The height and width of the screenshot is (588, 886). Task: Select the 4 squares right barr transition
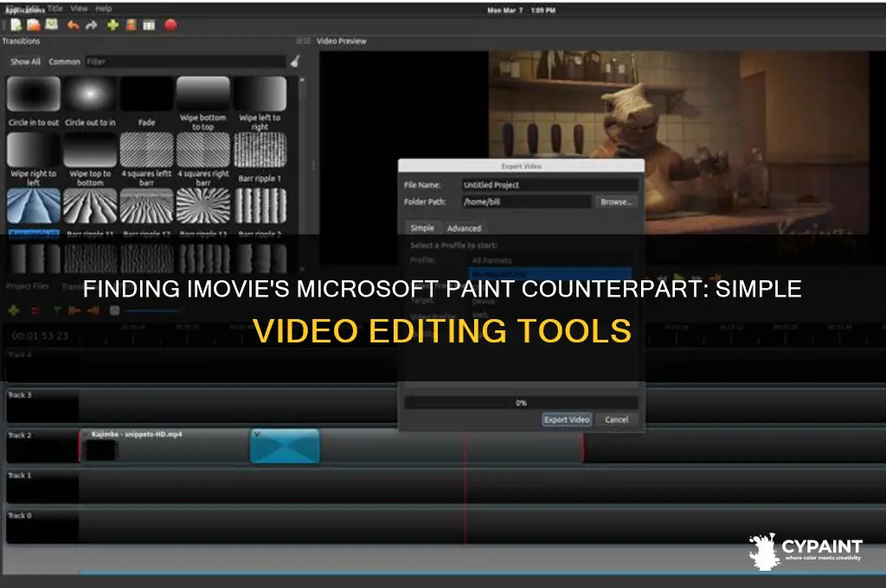pos(202,159)
